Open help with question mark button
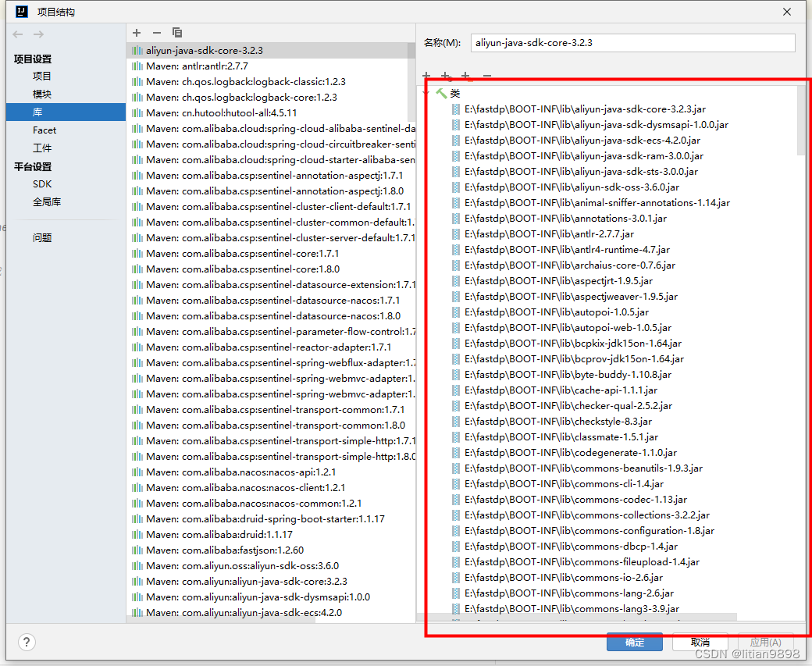 (x=27, y=642)
